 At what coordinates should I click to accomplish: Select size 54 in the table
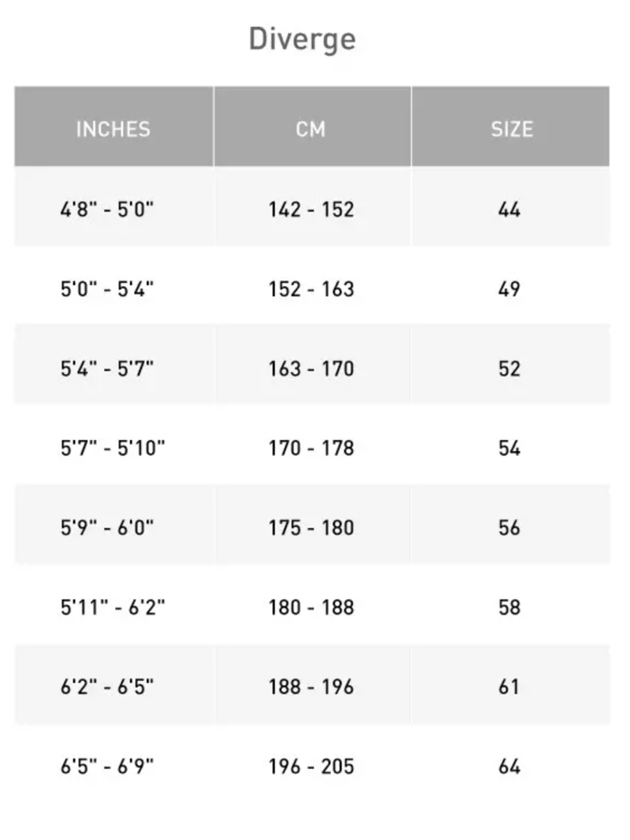510,449
